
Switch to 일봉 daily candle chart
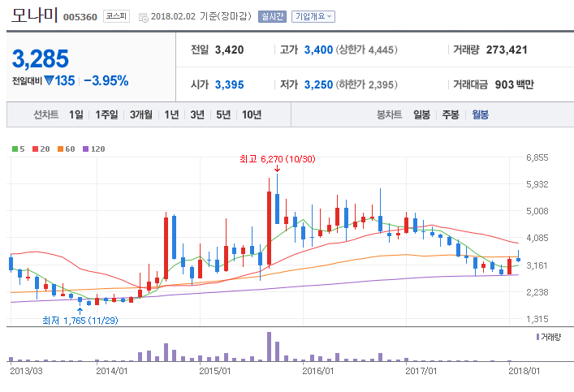[421, 114]
